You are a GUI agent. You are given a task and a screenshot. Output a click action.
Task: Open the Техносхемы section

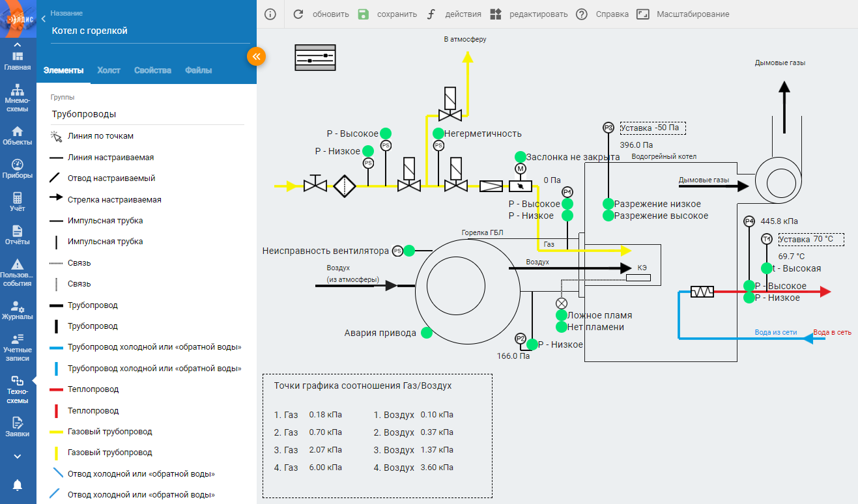[x=18, y=389]
